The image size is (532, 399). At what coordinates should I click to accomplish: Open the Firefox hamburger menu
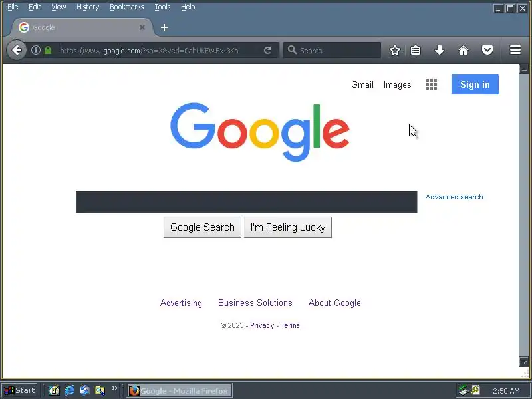tap(515, 50)
